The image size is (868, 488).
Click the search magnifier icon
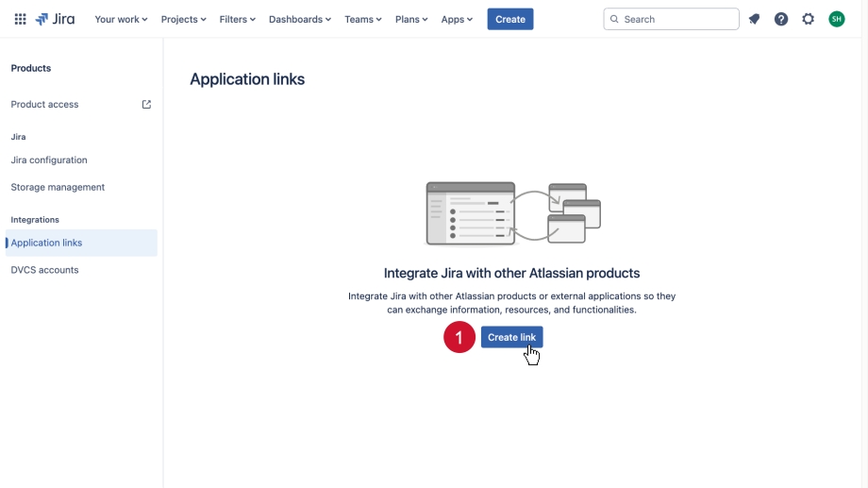(x=614, y=19)
